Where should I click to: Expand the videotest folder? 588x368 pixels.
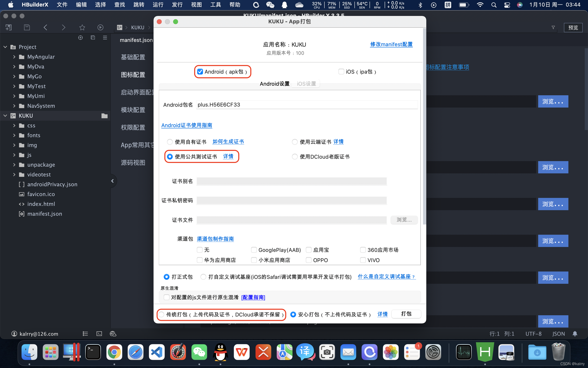pos(14,175)
